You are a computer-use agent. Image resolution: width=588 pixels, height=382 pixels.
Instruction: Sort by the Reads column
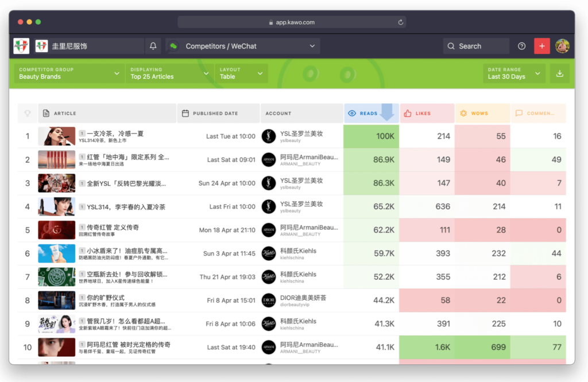click(372, 113)
